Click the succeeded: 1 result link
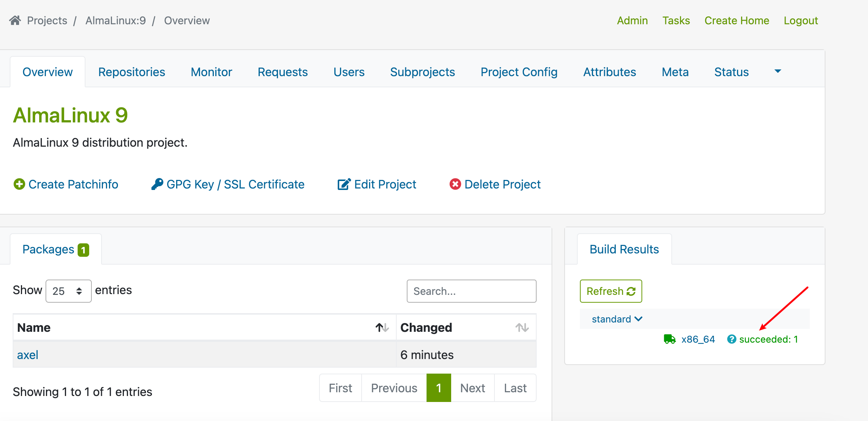Viewport: 868px width, 421px height. [768, 339]
